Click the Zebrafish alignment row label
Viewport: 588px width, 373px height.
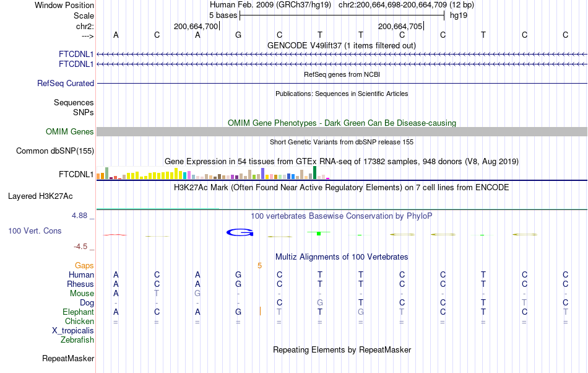[77, 340]
